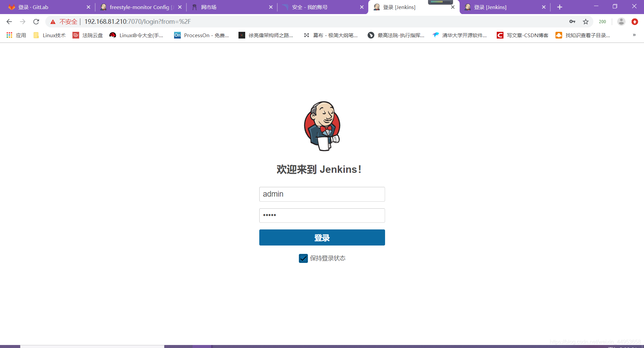Click the 登录 login button
Viewport: 644px width, 348px height.
[x=322, y=237]
